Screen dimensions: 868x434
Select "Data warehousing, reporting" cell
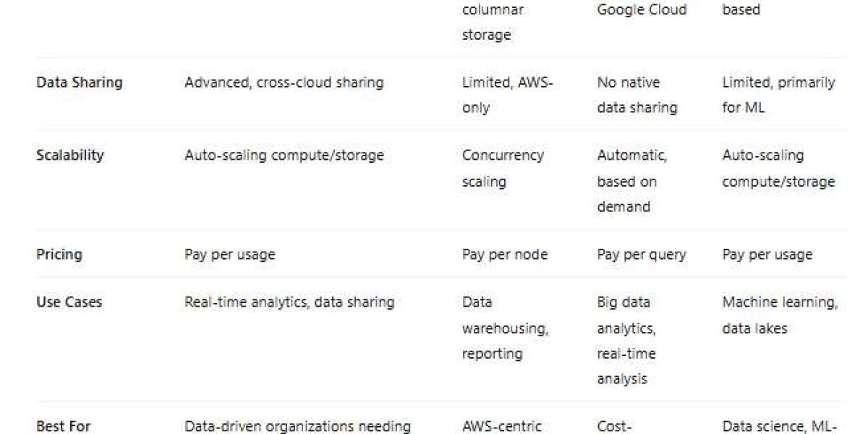tap(505, 328)
